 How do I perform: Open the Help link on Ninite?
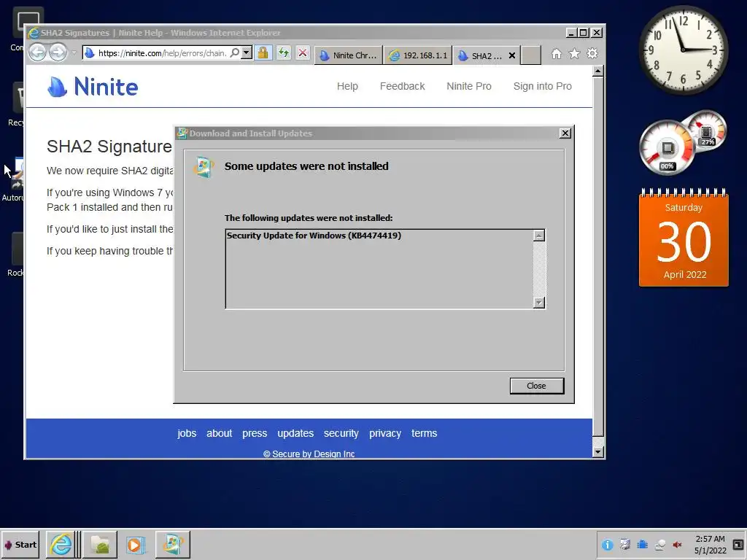pyautogui.click(x=347, y=86)
